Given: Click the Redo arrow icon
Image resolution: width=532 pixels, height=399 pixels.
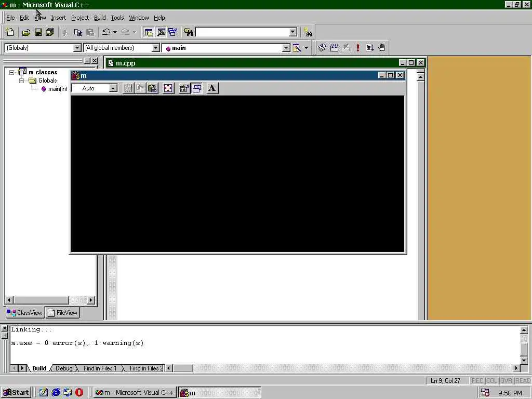Looking at the screenshot, I should coord(126,32).
